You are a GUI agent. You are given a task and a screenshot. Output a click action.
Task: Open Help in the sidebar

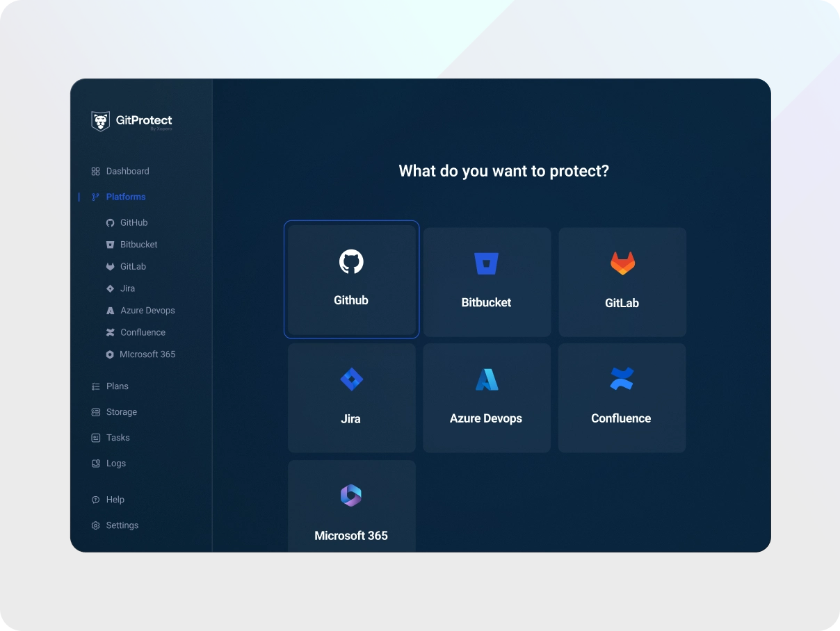[x=115, y=500]
